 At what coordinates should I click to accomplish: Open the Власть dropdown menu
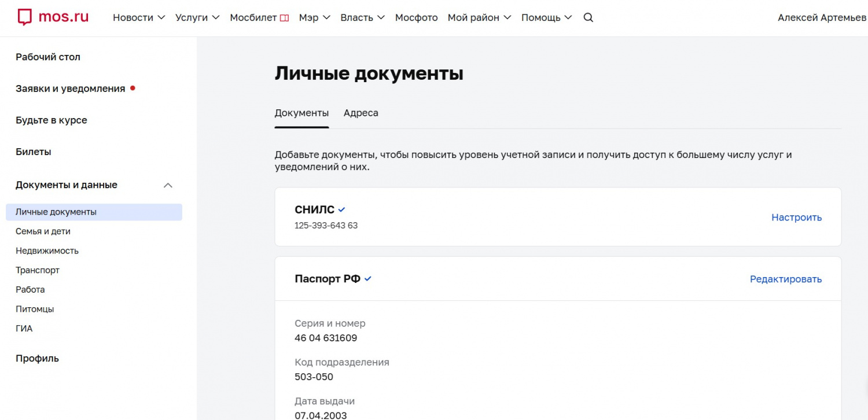(x=362, y=17)
